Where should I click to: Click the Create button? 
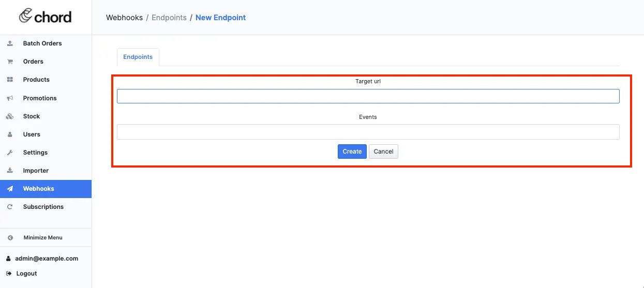[x=352, y=151]
